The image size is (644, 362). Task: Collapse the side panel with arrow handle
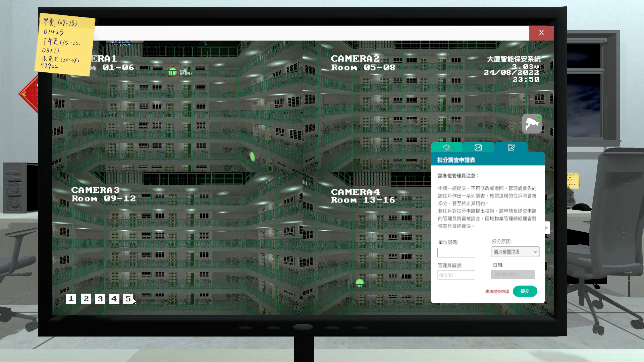coord(547,228)
